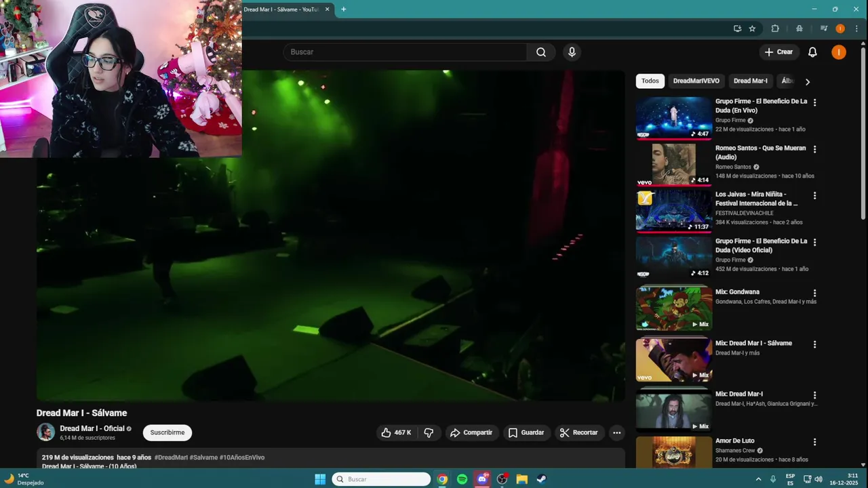
Task: Open options for Grupo Firme En Vivo video
Action: (x=814, y=102)
